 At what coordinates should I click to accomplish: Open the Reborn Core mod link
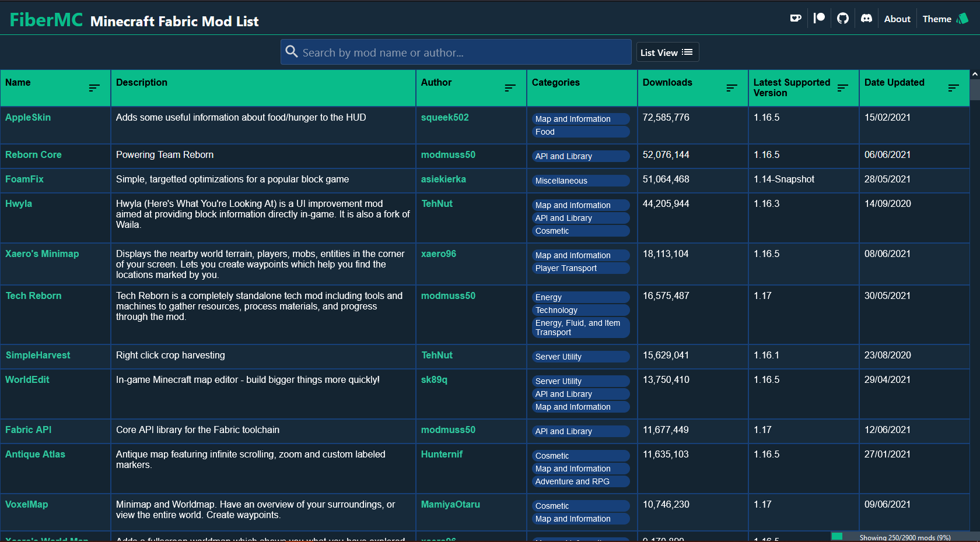pyautogui.click(x=33, y=154)
